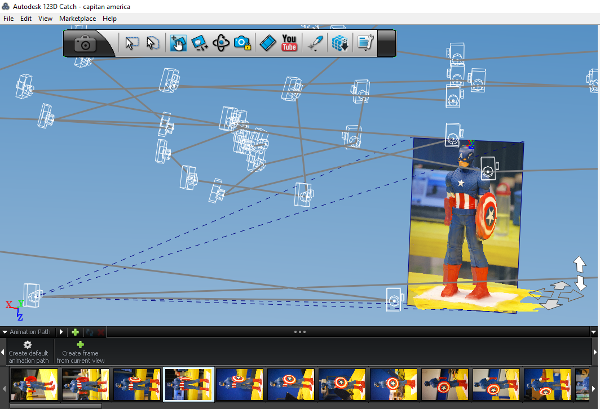Click Create frame from current view
Viewport: 600px width, 409px height.
click(x=80, y=352)
